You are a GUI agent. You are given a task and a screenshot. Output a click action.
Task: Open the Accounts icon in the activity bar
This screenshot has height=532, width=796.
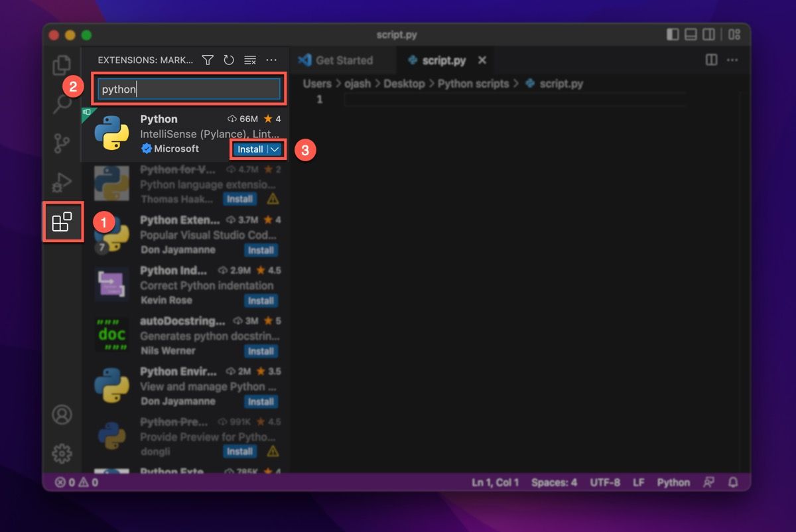click(62, 413)
